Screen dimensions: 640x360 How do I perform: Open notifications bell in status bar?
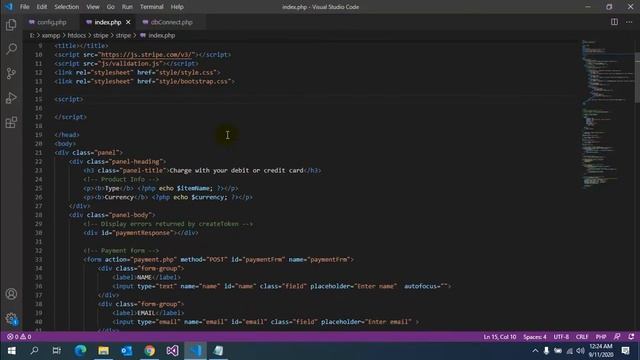(631, 337)
